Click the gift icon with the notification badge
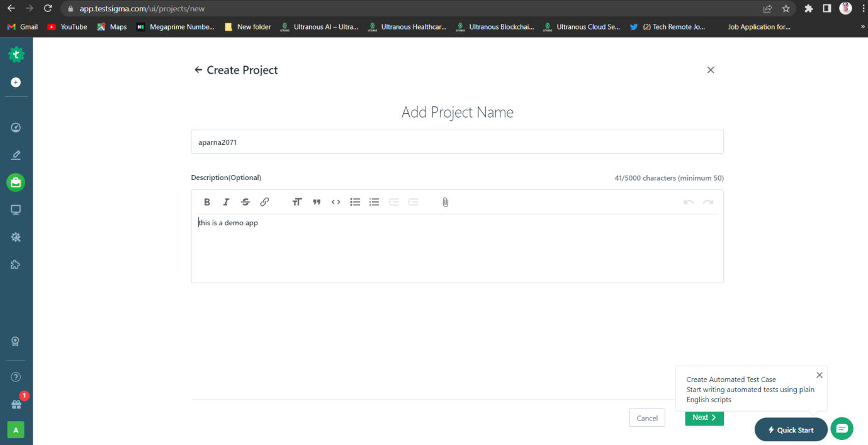The height and width of the screenshot is (445, 868). pyautogui.click(x=15, y=405)
